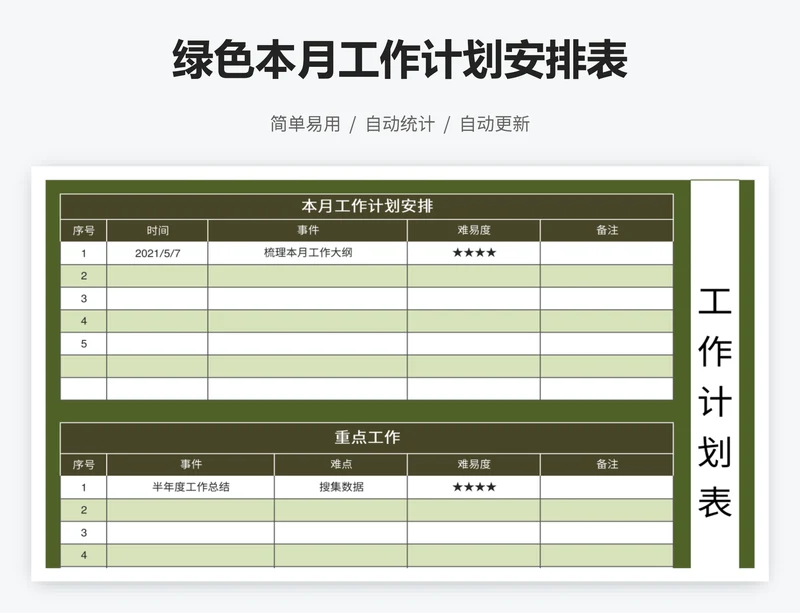Select the 难点 column header
Screen dimensions: 800x613
tap(341, 464)
